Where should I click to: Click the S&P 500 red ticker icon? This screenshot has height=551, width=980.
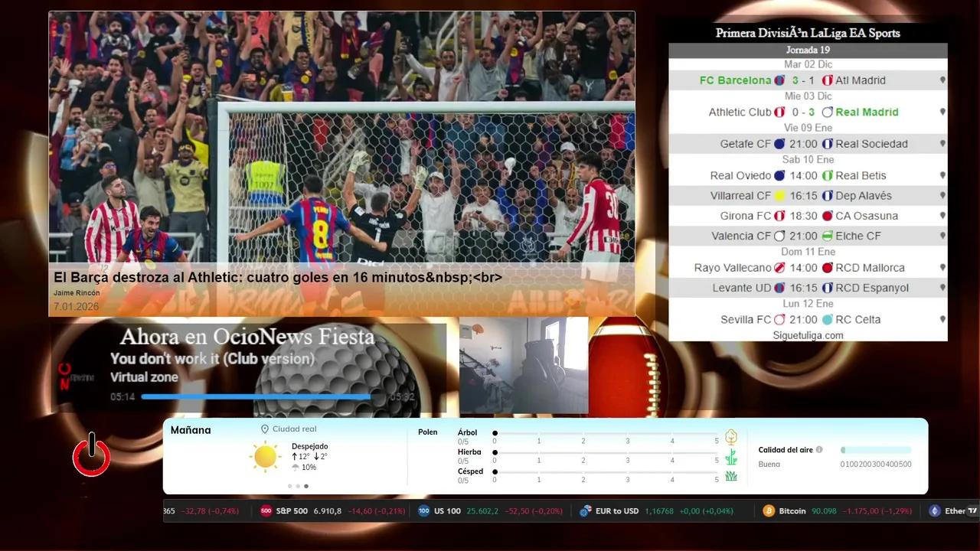266,511
